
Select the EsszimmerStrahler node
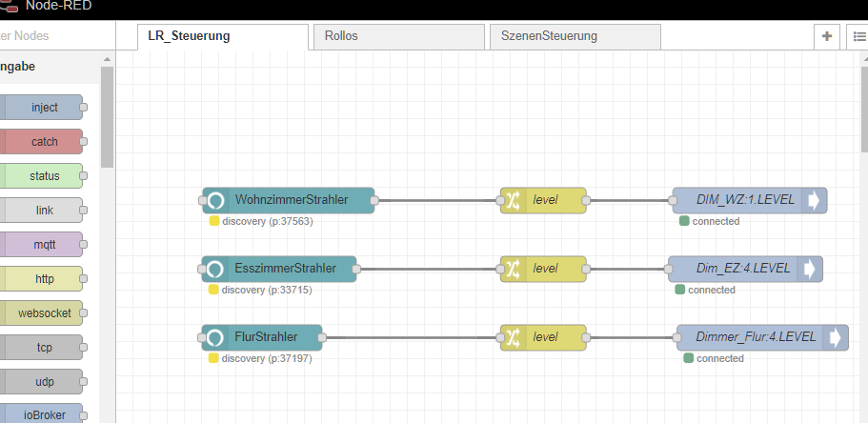pos(279,269)
